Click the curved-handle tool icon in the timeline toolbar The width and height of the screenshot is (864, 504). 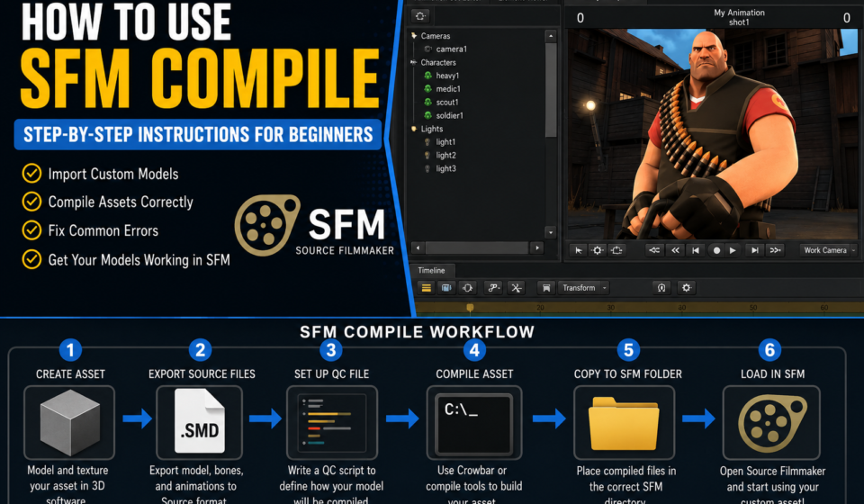[x=493, y=287]
